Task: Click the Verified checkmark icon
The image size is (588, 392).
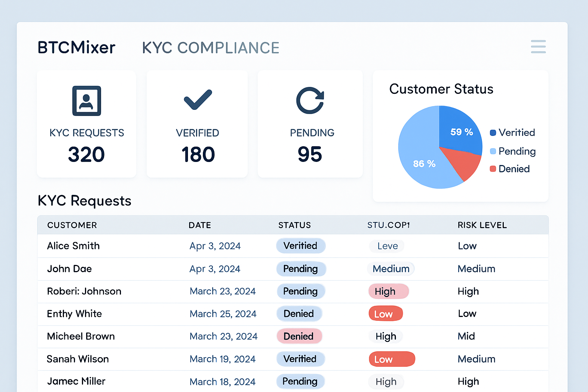Action: click(x=197, y=100)
